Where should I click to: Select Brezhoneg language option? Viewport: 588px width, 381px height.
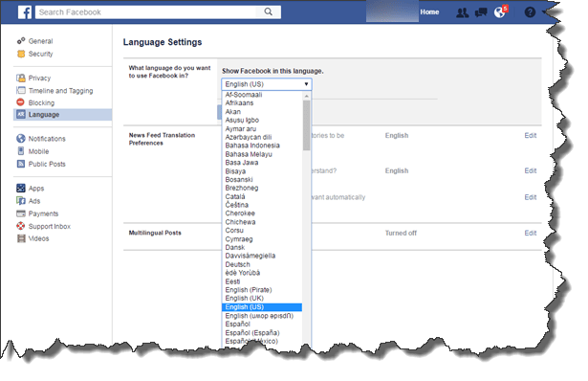[262, 188]
